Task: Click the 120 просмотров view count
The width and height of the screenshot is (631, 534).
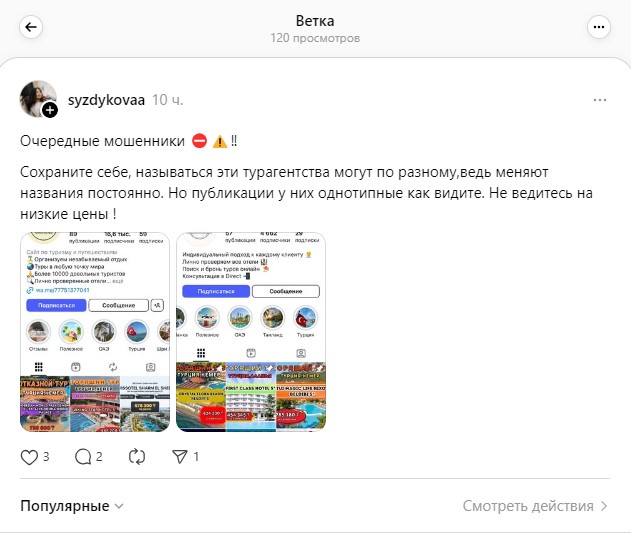Action: pos(315,38)
